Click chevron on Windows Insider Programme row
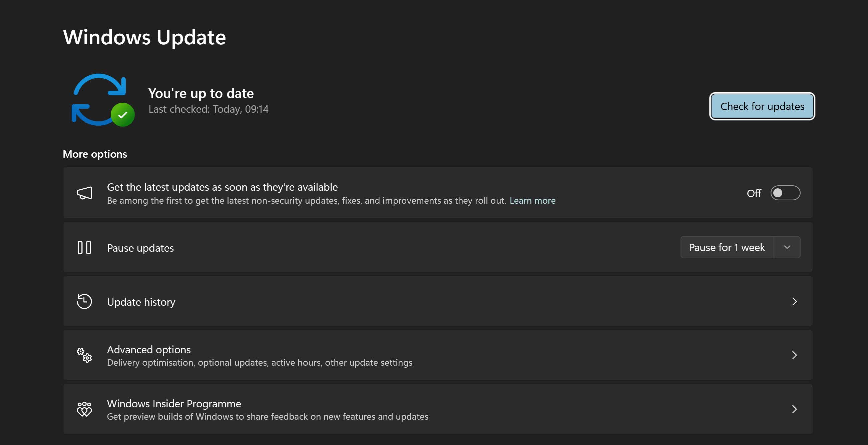Image resolution: width=868 pixels, height=445 pixels. point(794,409)
